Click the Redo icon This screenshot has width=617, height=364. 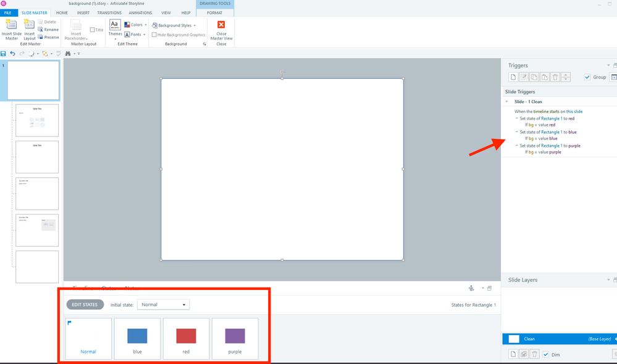(22, 54)
